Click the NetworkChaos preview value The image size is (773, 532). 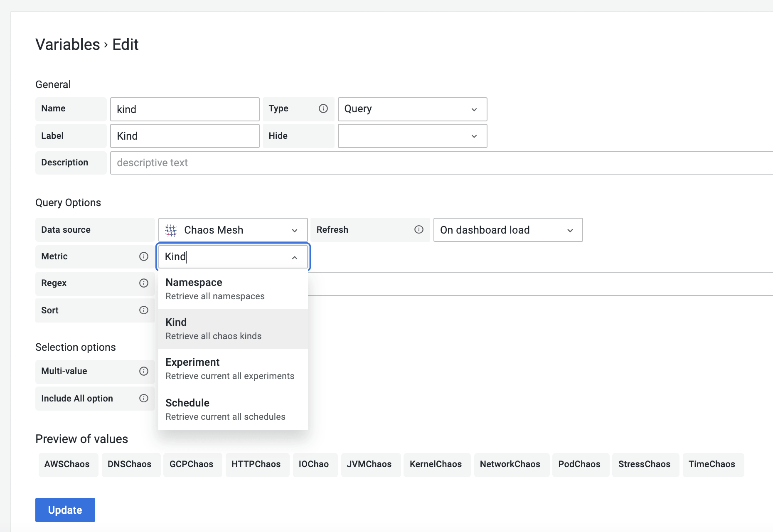pos(510,464)
